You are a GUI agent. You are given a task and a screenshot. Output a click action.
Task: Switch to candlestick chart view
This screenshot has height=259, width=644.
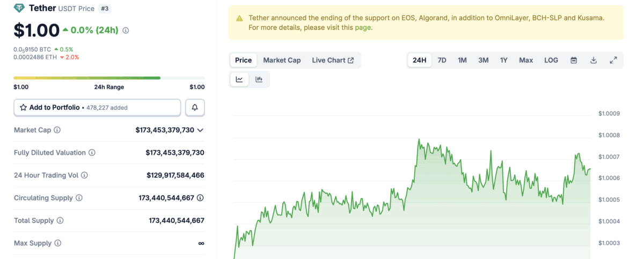click(x=259, y=80)
